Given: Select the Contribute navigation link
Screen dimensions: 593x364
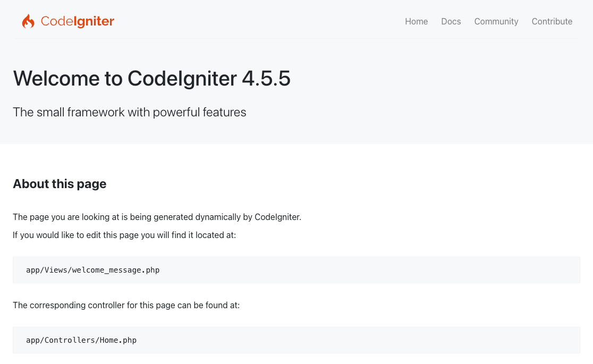Looking at the screenshot, I should [x=552, y=22].
